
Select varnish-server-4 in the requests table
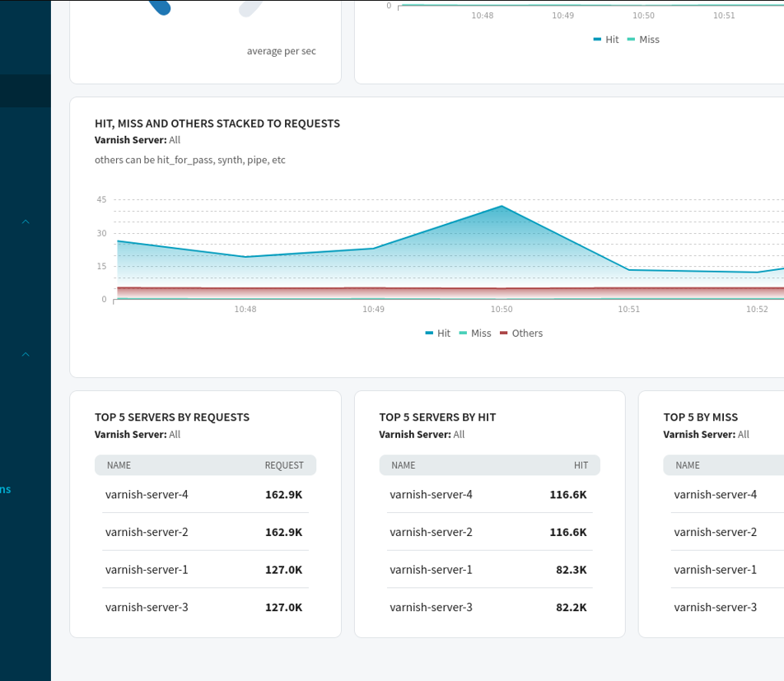(x=147, y=495)
